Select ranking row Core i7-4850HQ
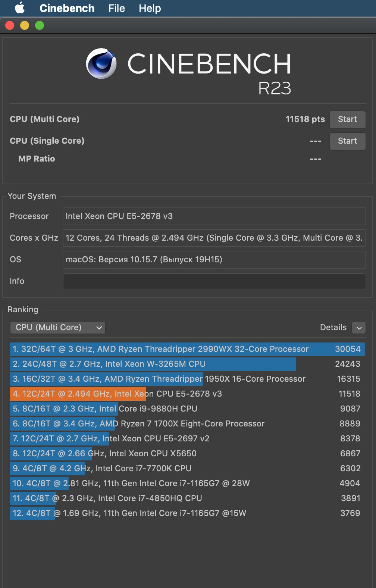Viewport: 376px width, 588px height. click(187, 498)
